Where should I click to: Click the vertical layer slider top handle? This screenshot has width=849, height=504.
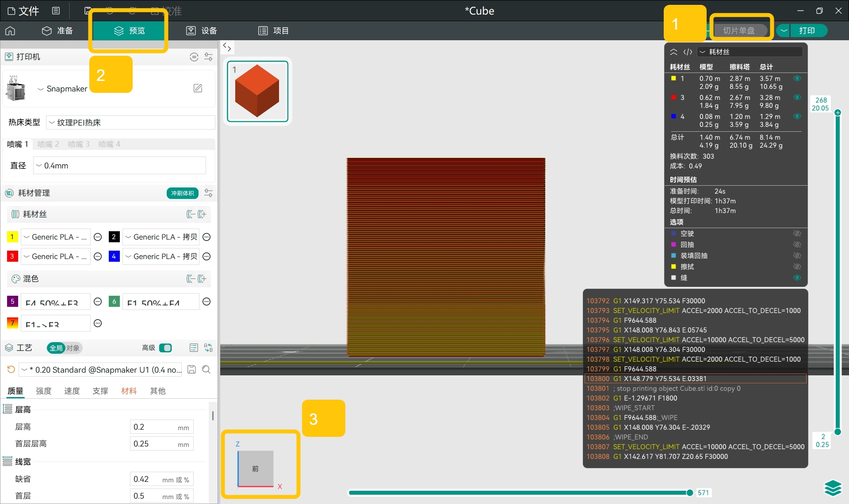pyautogui.click(x=838, y=113)
